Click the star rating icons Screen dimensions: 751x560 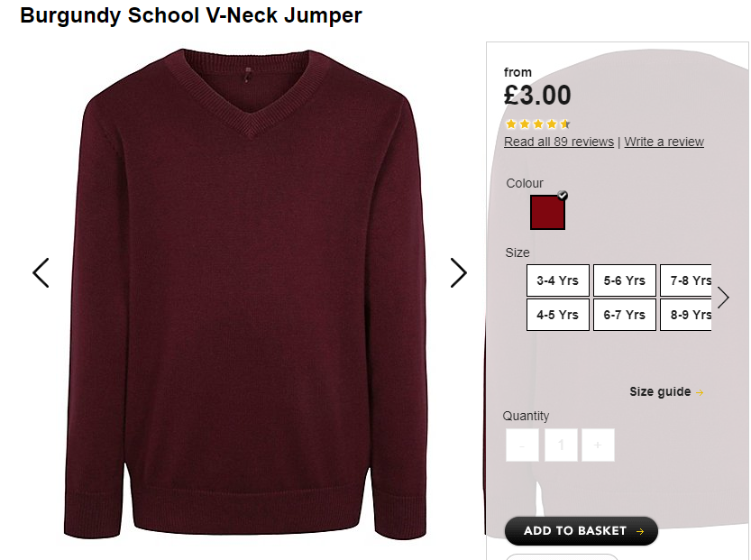(x=538, y=124)
